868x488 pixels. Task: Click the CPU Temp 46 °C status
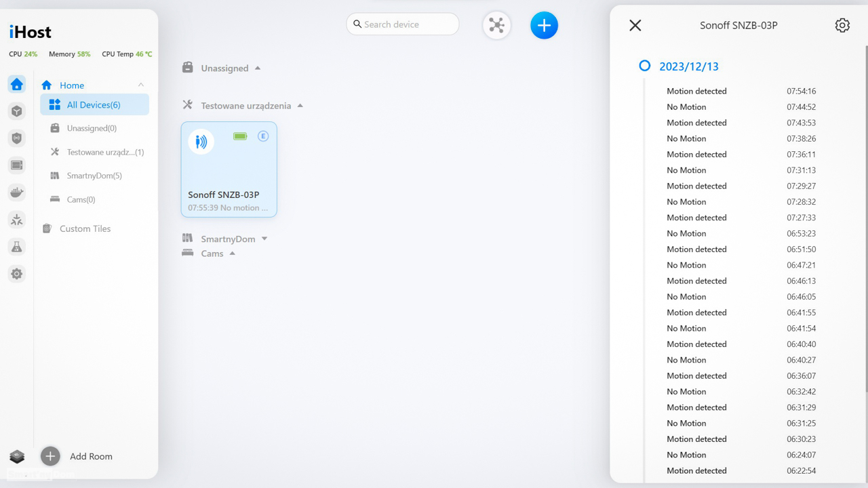127,54
